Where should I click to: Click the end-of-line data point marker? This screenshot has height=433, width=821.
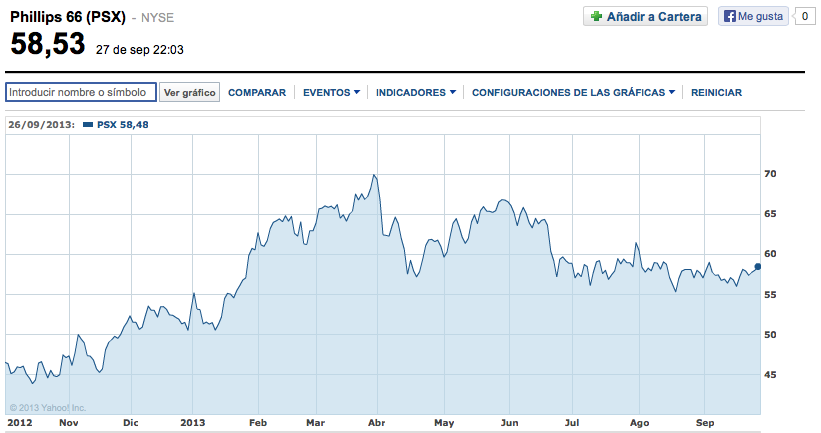pos(757,267)
